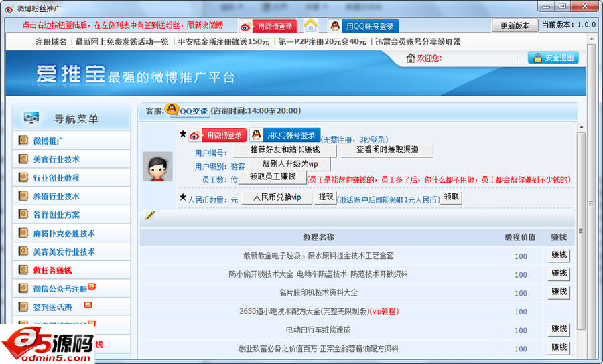Click book icon beside 美食行业技术
The width and height of the screenshot is (603, 364).
(23, 159)
